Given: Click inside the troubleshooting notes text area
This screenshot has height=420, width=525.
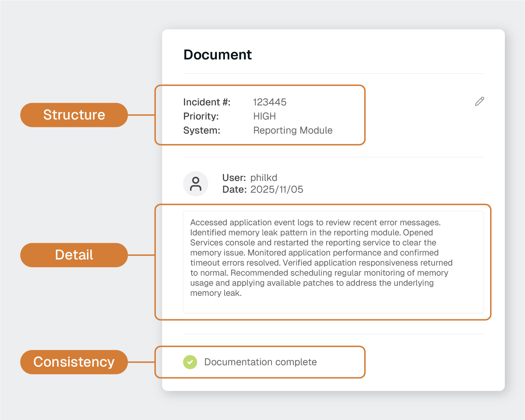Looking at the screenshot, I should [333, 261].
